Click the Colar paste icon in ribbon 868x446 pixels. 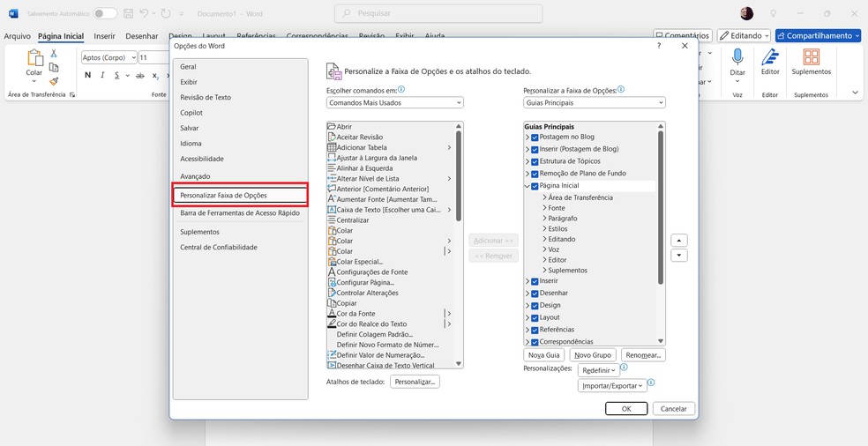click(x=34, y=57)
